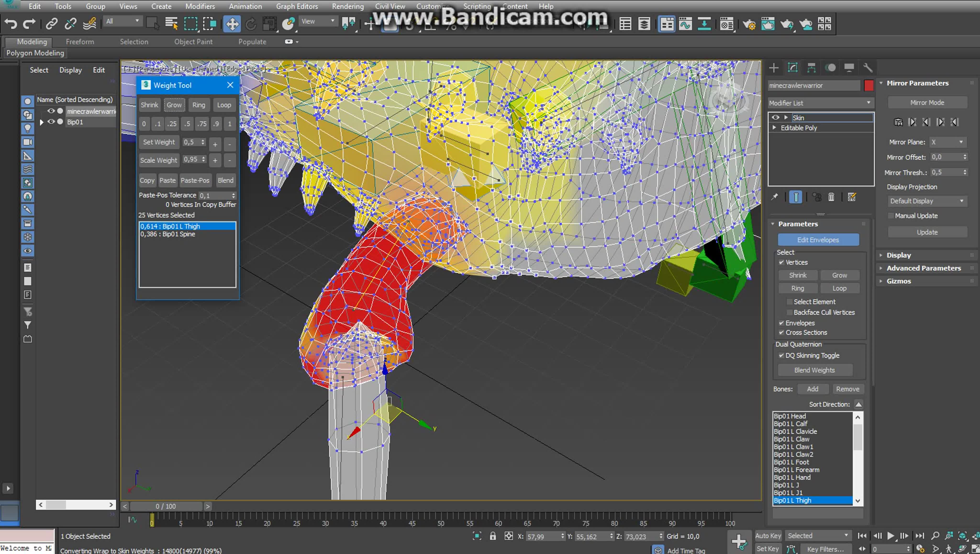Click Paste-Pos in Weight Tool

[195, 181]
